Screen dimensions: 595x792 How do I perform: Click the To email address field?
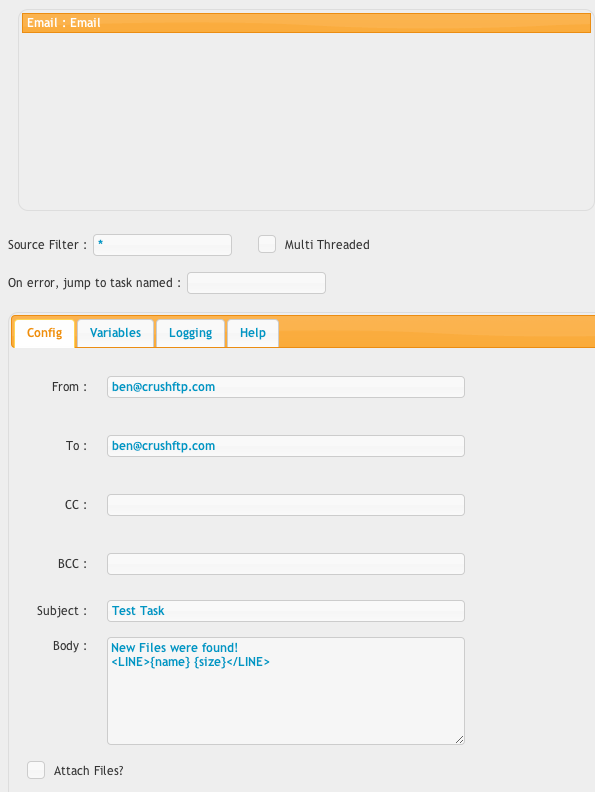286,446
